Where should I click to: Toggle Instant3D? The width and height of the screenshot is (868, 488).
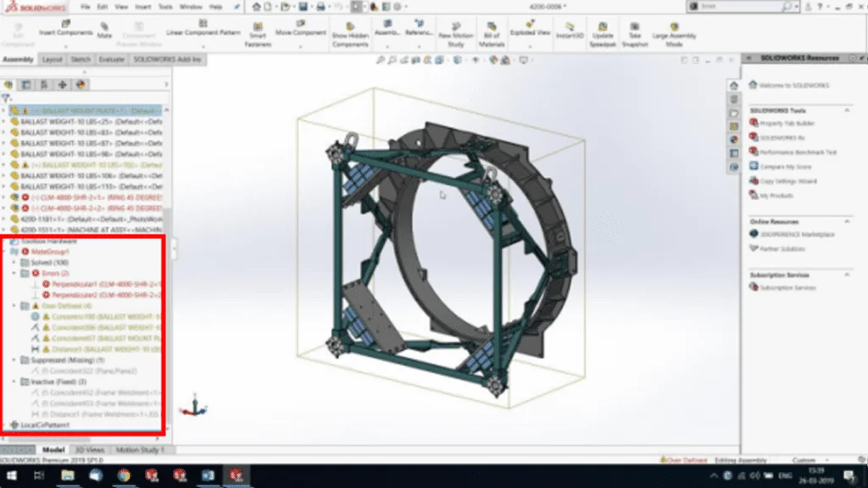[570, 30]
